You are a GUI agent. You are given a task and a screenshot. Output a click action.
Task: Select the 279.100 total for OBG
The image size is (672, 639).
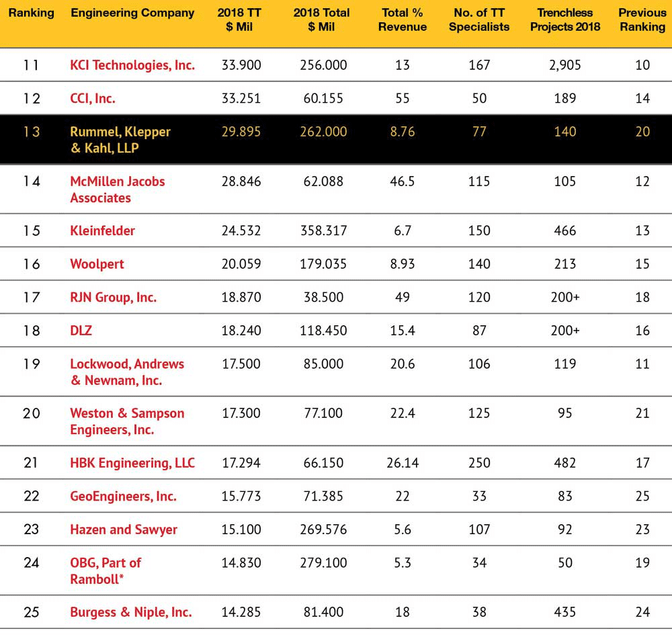pyautogui.click(x=324, y=562)
